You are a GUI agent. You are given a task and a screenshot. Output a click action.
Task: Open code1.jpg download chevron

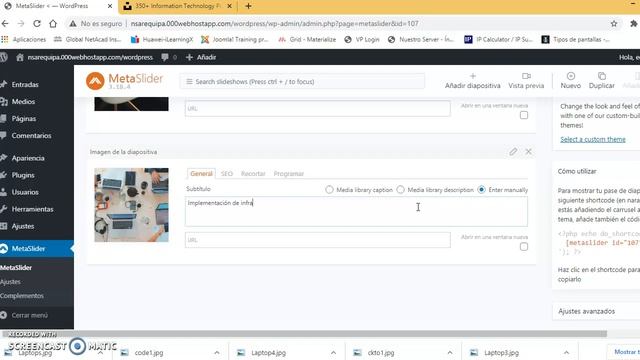coord(217,353)
